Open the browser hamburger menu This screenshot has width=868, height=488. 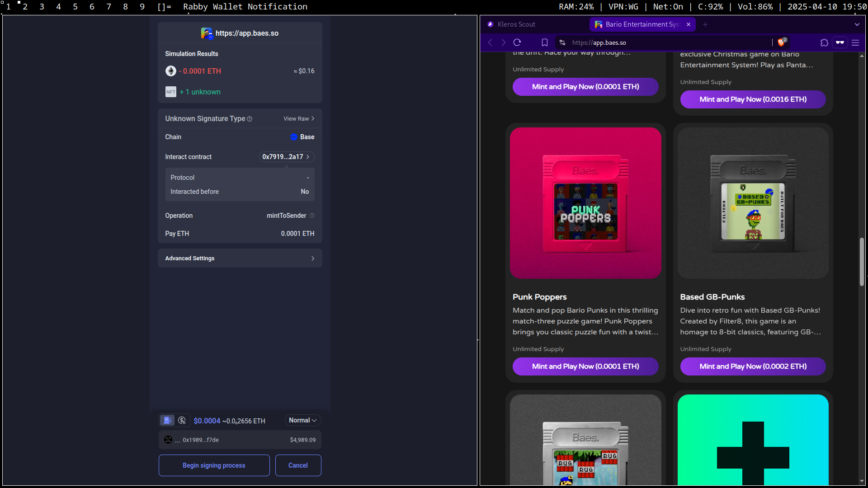[x=855, y=42]
